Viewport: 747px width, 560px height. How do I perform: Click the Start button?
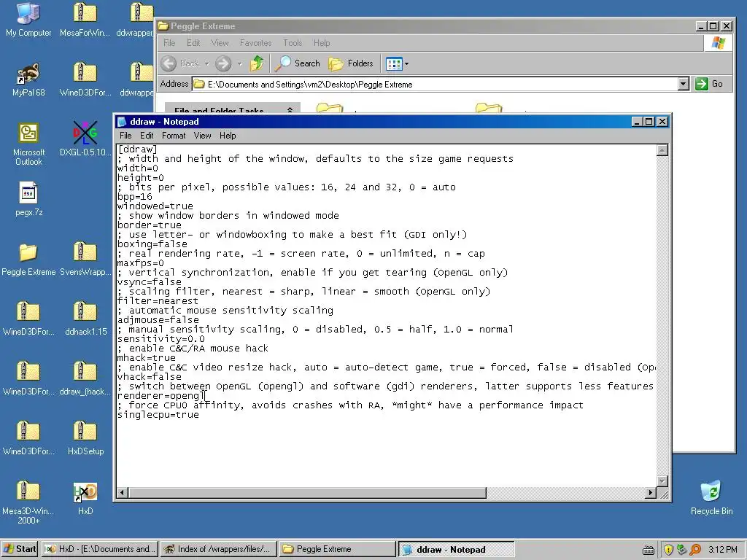(20, 549)
